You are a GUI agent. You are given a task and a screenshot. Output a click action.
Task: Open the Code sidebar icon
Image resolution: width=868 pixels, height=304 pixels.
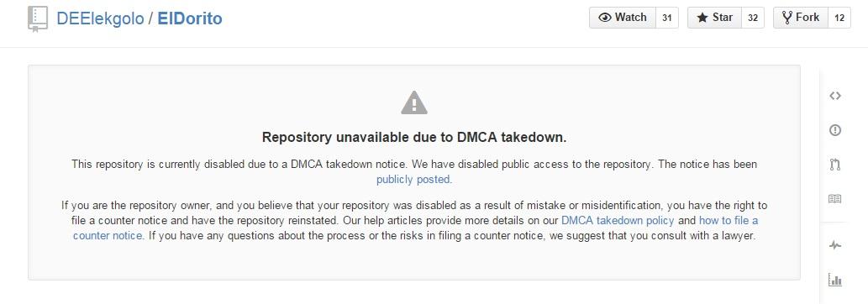834,96
